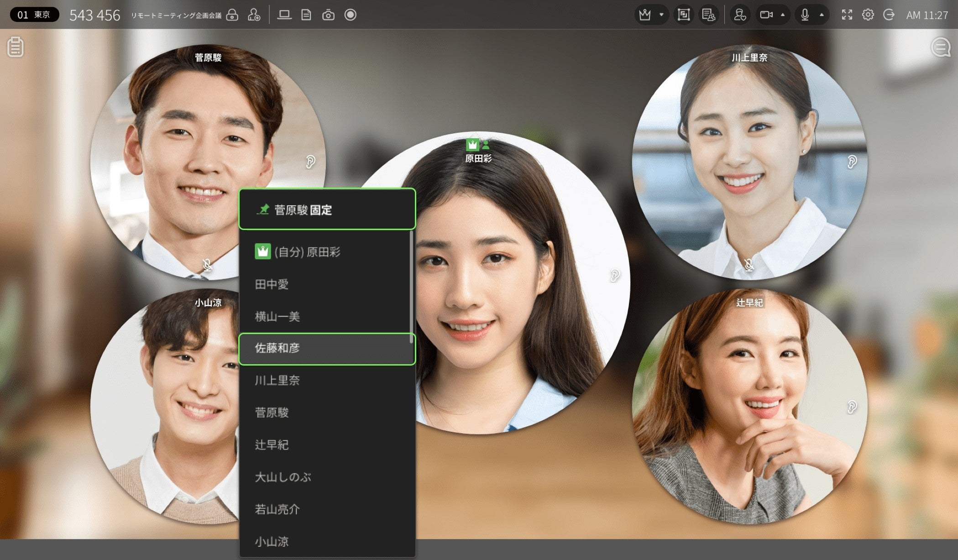Toggle full screen mode

(x=847, y=15)
